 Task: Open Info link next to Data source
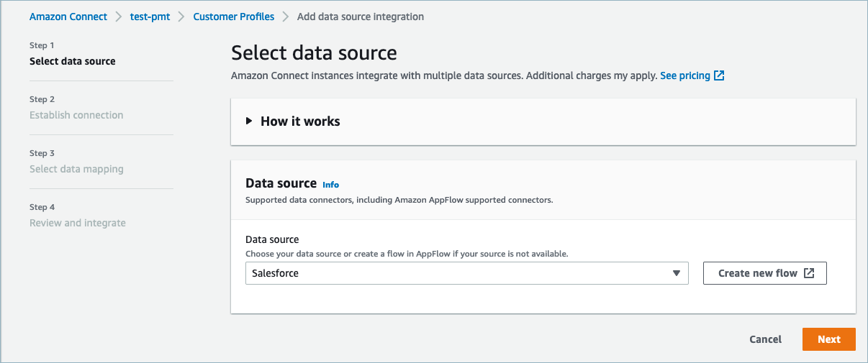(330, 185)
